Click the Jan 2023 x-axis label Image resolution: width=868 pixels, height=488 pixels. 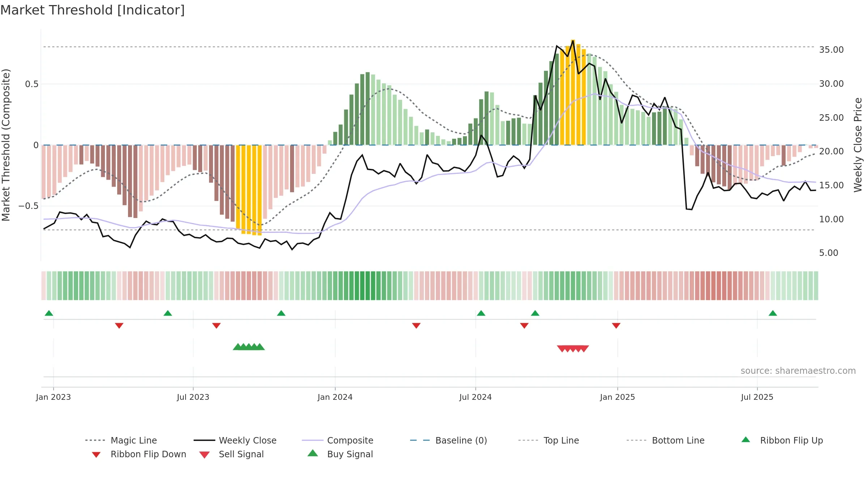pos(54,397)
